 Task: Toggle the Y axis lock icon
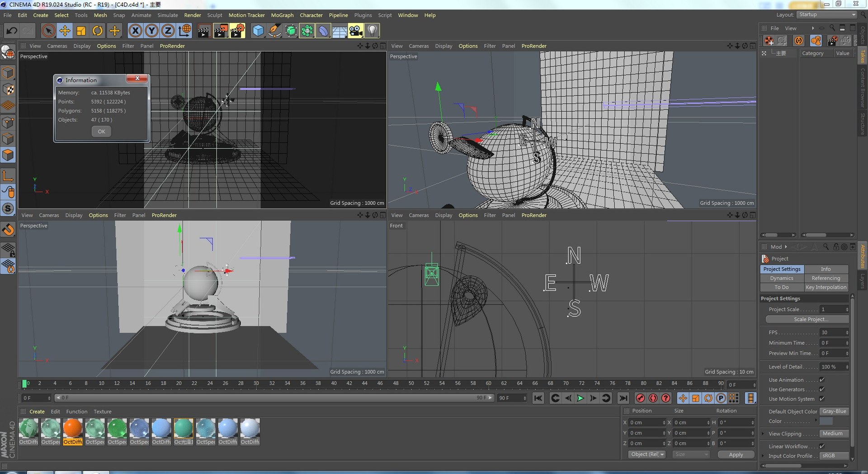151,31
